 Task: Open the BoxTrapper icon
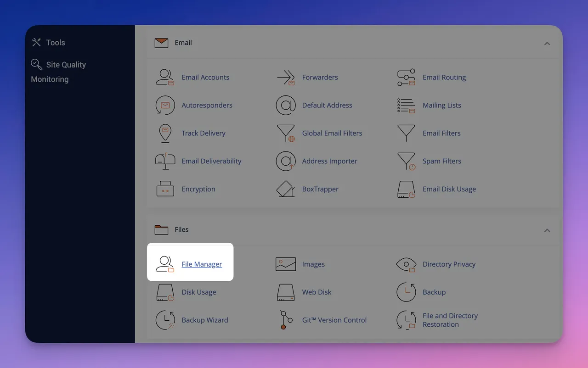[x=286, y=189]
